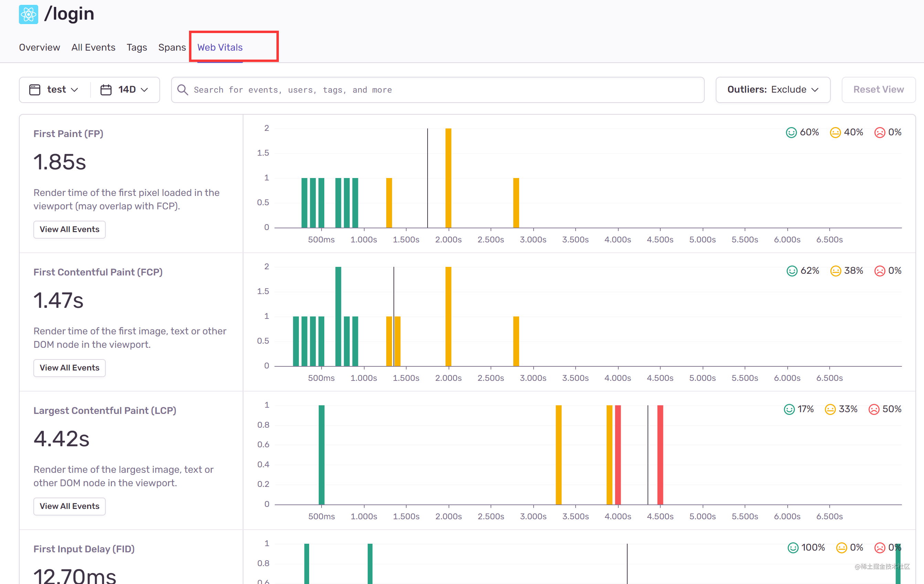Click the React project logo icon
The width and height of the screenshot is (924, 584).
coord(28,14)
